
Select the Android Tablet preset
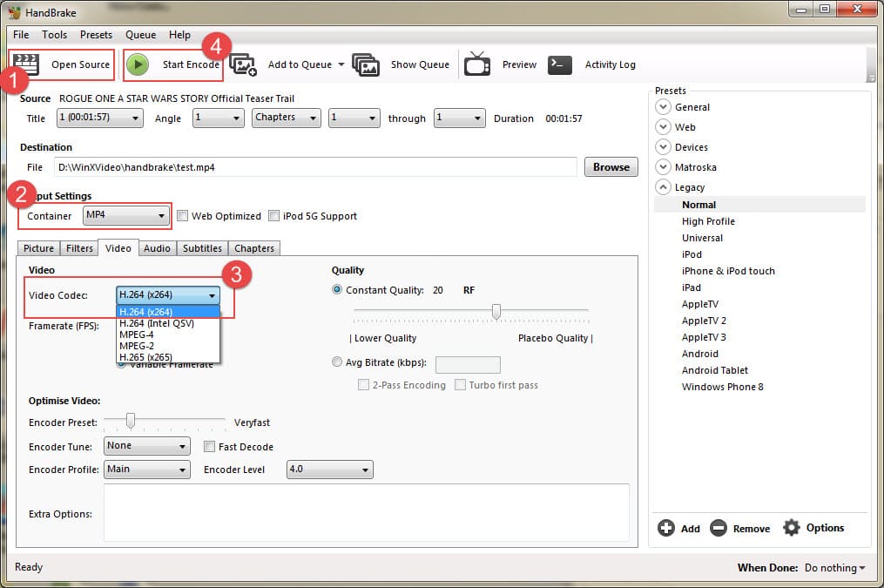click(x=715, y=370)
